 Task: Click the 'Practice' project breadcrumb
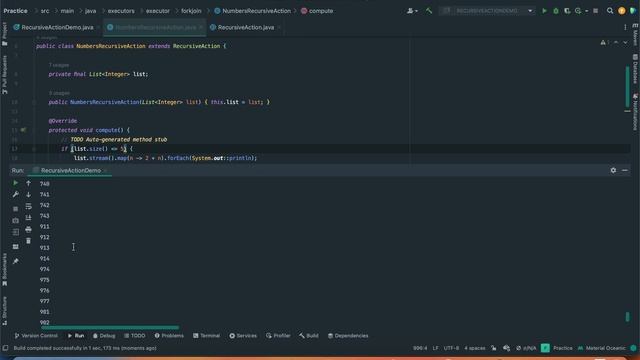(16, 11)
